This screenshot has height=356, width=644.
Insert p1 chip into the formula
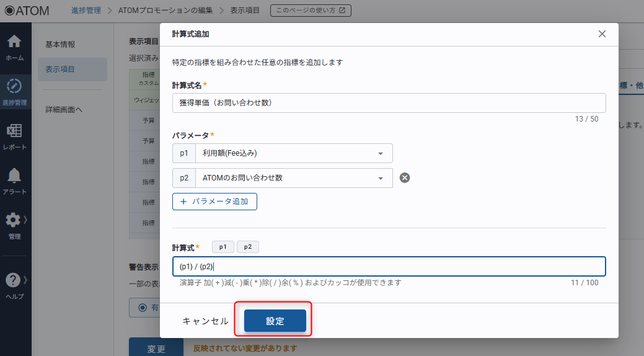tap(223, 247)
